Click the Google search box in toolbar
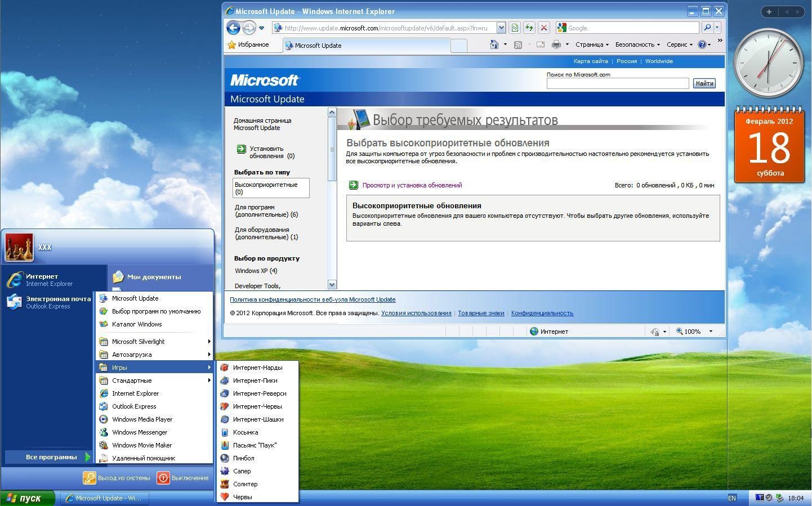Image resolution: width=812 pixels, height=506 pixels. coord(627,28)
